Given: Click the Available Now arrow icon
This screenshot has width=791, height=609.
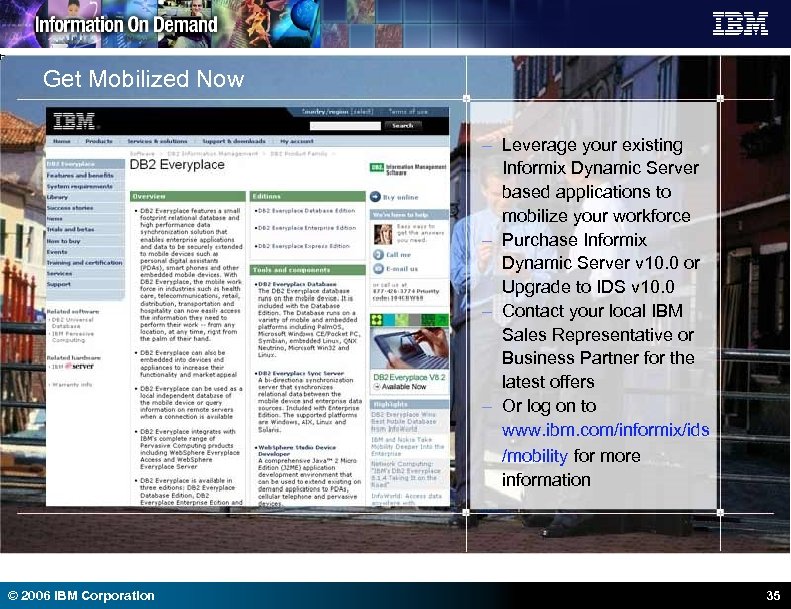Looking at the screenshot, I should [376, 387].
